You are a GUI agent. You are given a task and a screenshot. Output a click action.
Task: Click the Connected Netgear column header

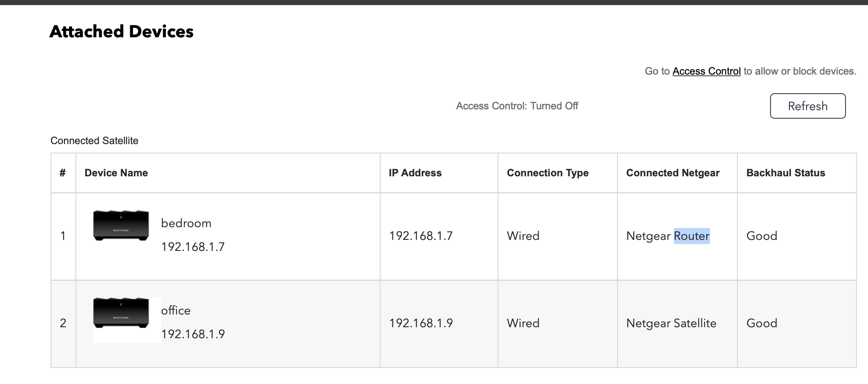pos(673,173)
